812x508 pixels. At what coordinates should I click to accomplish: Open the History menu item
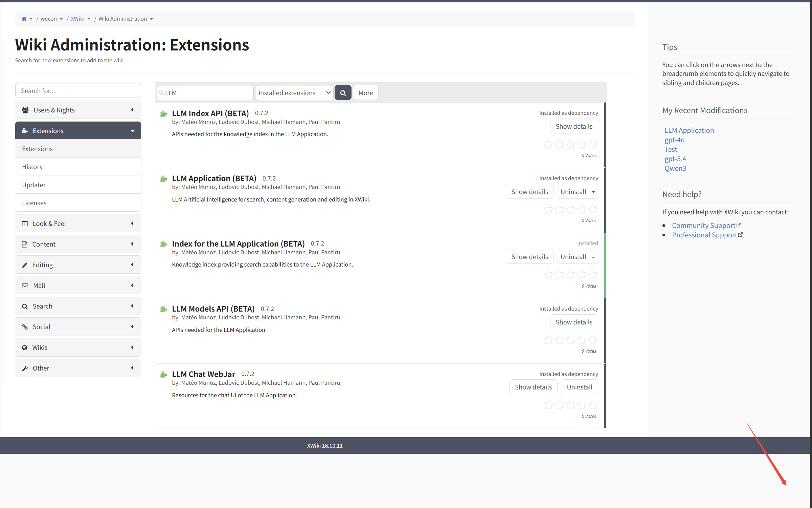[x=32, y=167]
